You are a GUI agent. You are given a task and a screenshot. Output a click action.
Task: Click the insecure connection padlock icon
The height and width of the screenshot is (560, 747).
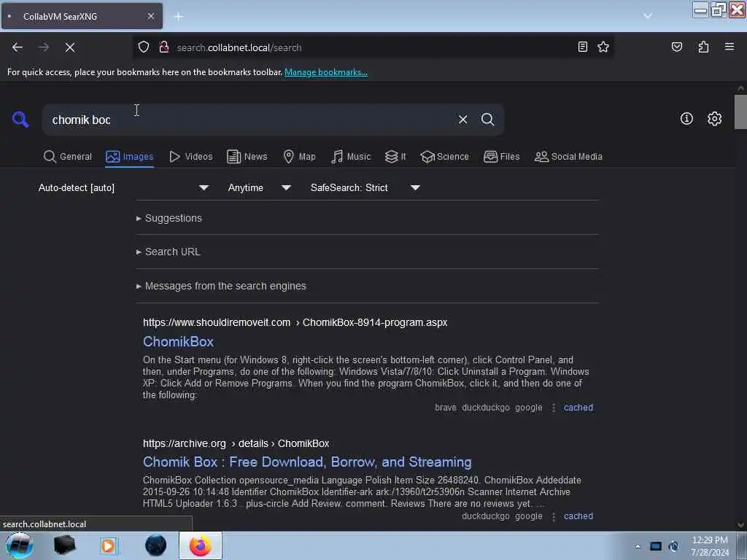[x=164, y=47]
